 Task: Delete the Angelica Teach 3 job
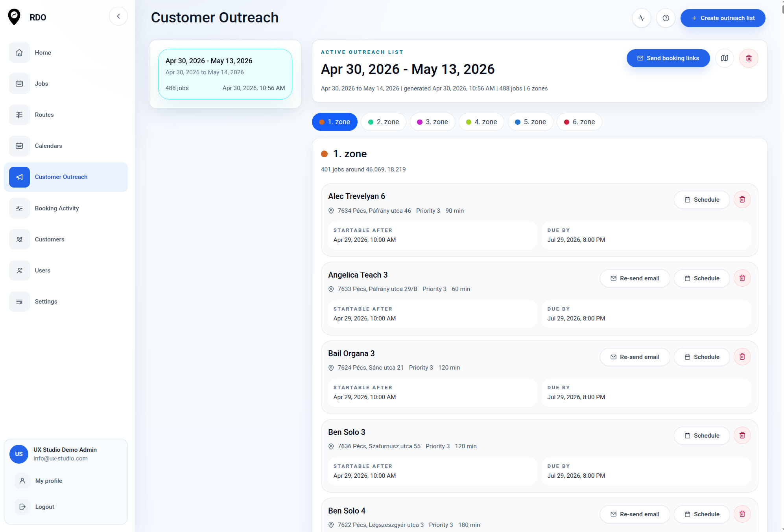742,278
